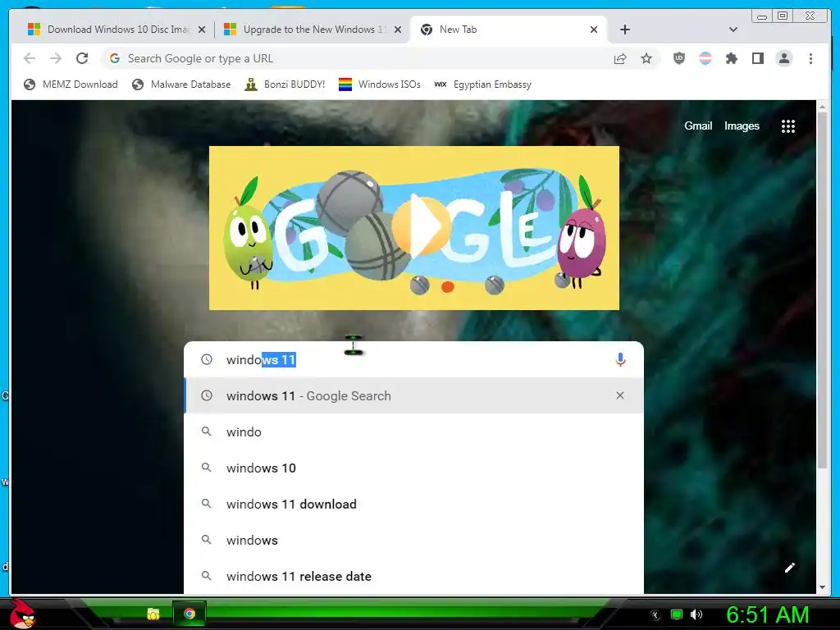Customize this page with the pencil icon
This screenshot has width=840, height=630.
pos(790,568)
